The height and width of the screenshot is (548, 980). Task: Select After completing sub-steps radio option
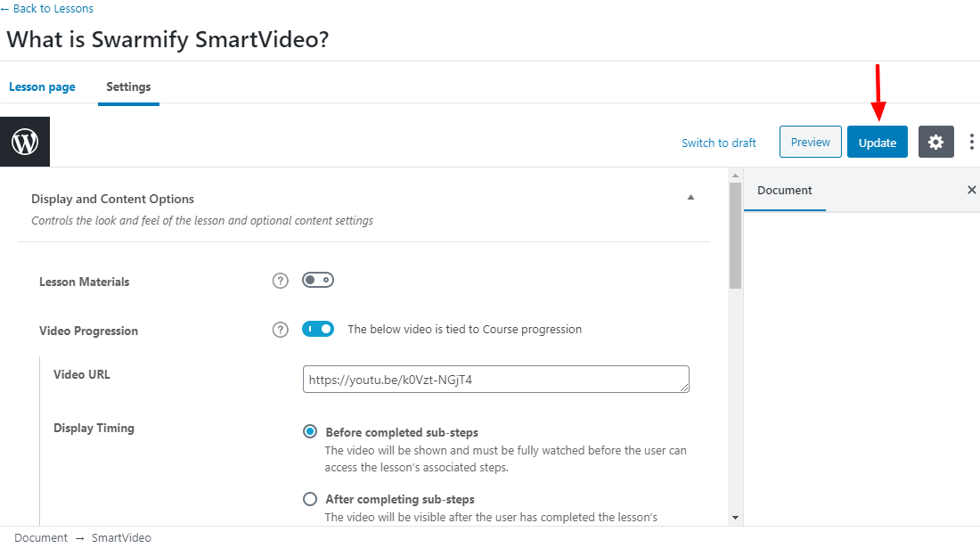click(x=310, y=499)
